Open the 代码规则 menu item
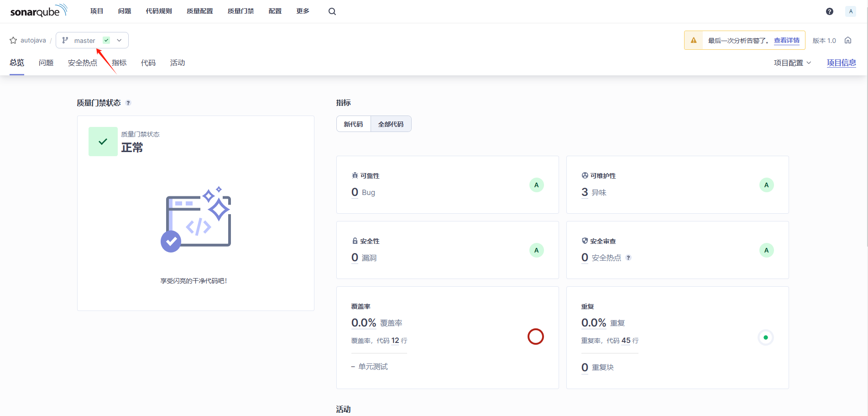 (x=159, y=11)
